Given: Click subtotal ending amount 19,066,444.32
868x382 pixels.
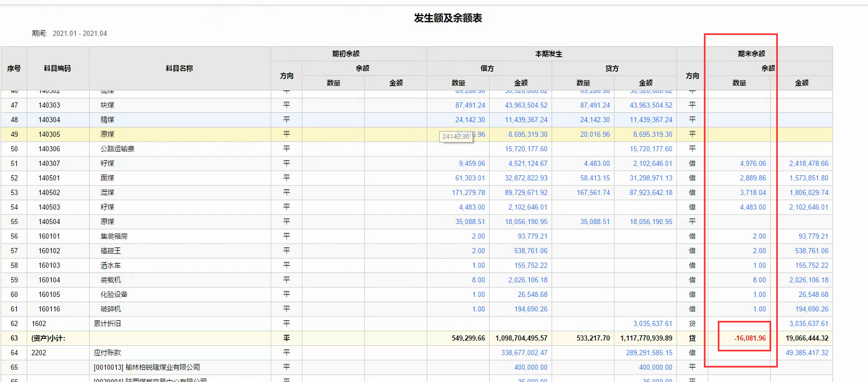Looking at the screenshot, I should [806, 338].
